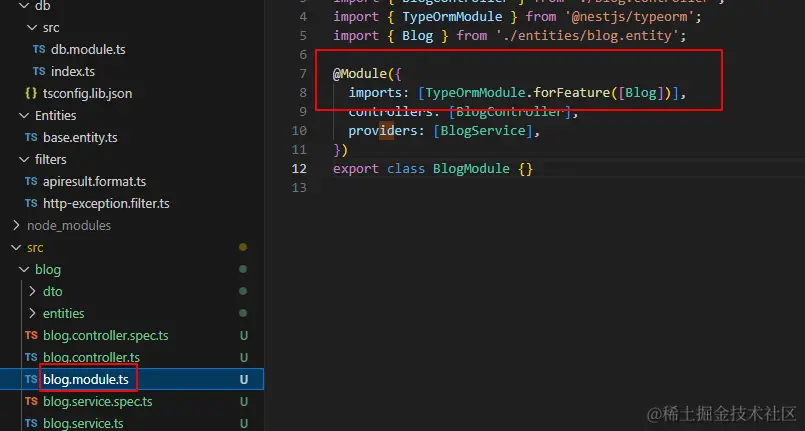Collapse the blog folder chevron
The image size is (805, 431).
[24, 269]
